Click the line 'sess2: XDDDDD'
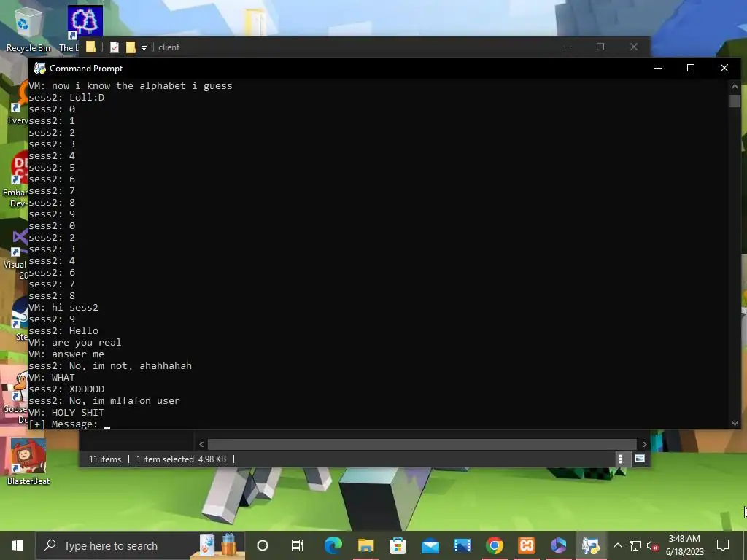Image resolution: width=747 pixels, height=560 pixels. (66, 389)
